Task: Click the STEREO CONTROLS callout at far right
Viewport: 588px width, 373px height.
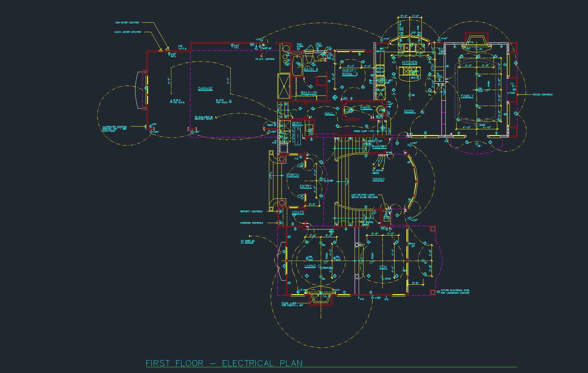Action: point(543,95)
